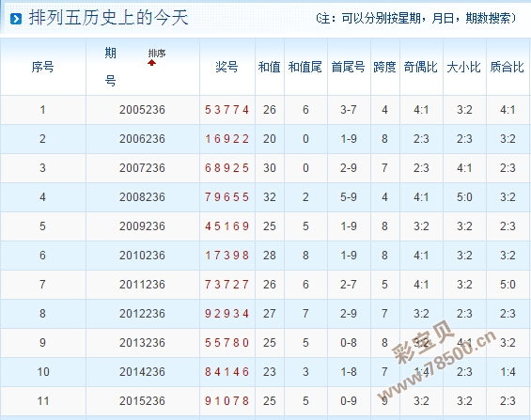Screen dimensions: 531x420
Task: Select issue number 2005236
Action: pyautogui.click(x=142, y=110)
